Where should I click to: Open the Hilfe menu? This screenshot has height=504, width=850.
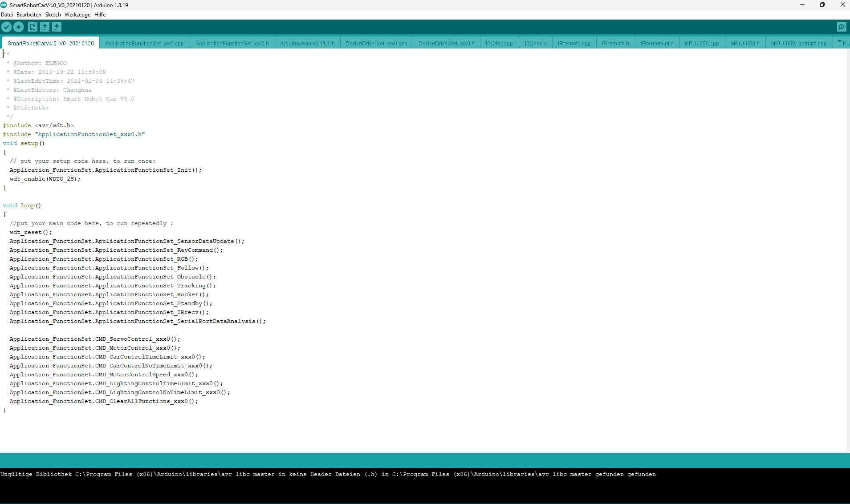pyautogui.click(x=100, y=15)
